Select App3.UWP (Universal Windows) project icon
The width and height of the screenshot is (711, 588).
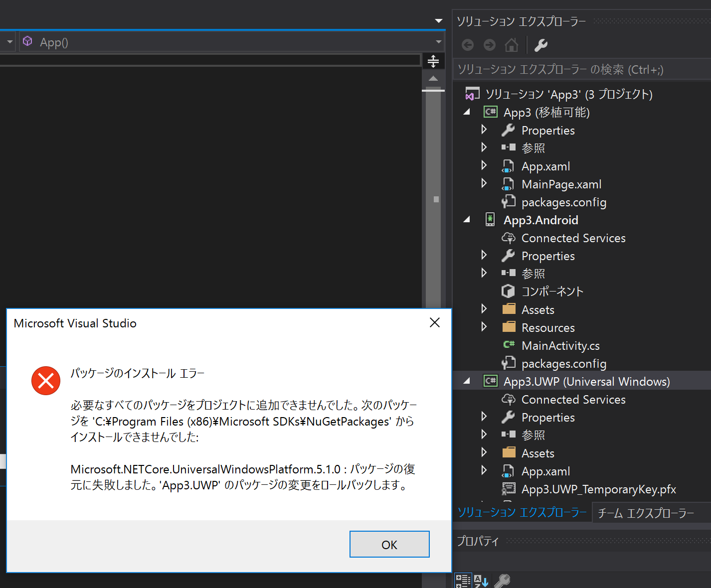coord(491,381)
